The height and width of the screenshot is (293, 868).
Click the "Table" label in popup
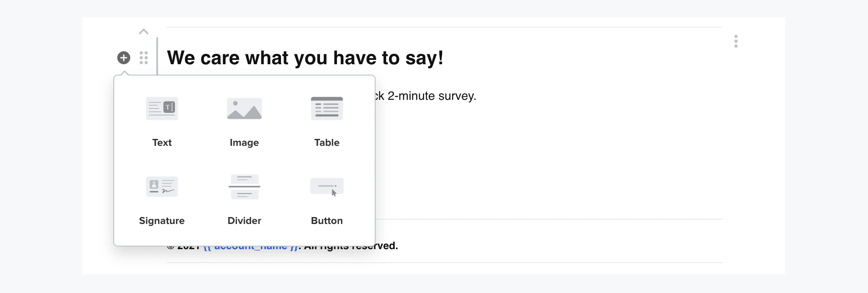tap(327, 142)
